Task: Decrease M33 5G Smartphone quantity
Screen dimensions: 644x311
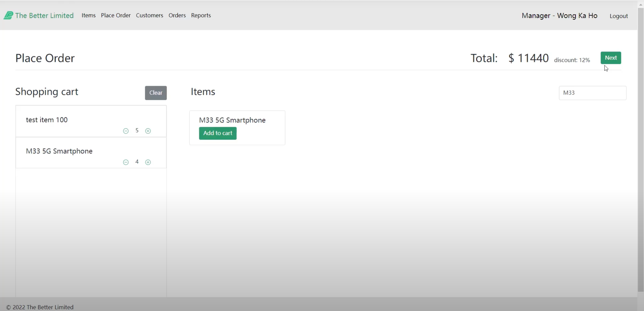Action: click(126, 162)
